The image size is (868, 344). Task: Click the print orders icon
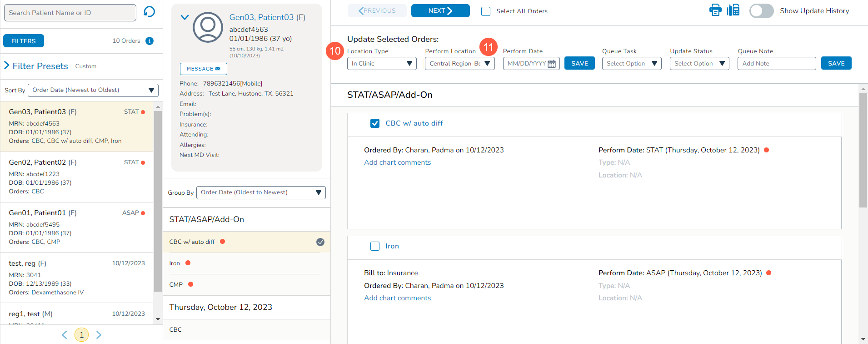(715, 10)
